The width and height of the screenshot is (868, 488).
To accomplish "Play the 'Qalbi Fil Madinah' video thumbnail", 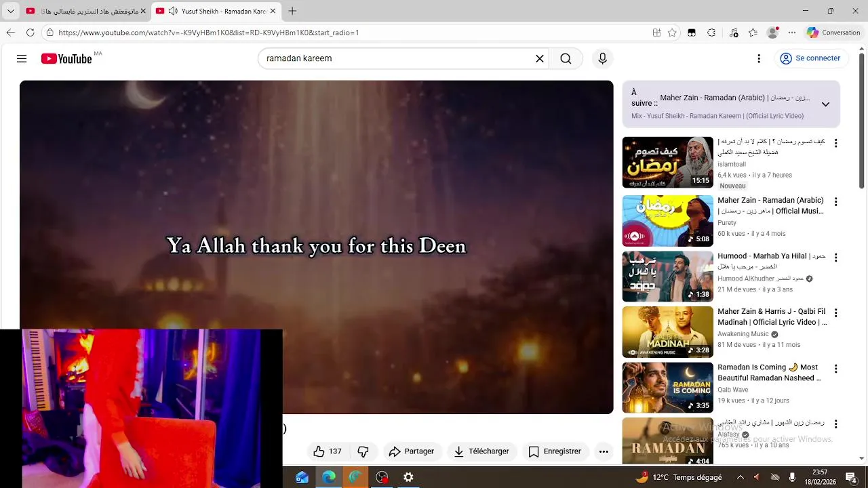I will tap(668, 332).
